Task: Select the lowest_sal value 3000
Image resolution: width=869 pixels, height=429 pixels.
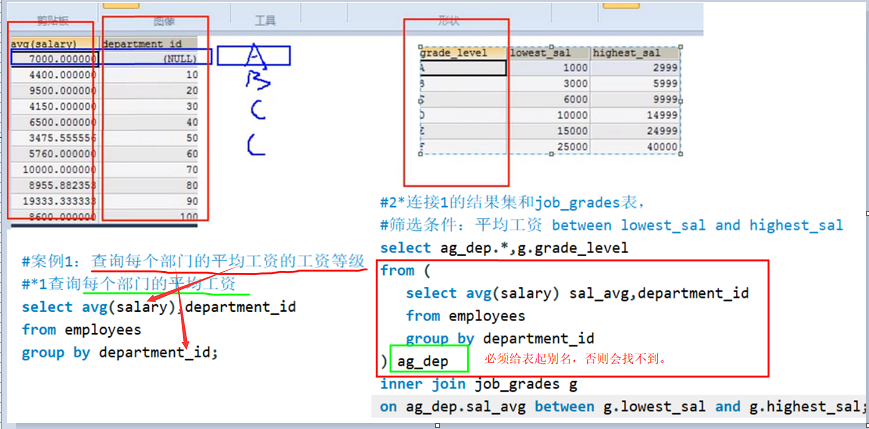Action: [549, 84]
